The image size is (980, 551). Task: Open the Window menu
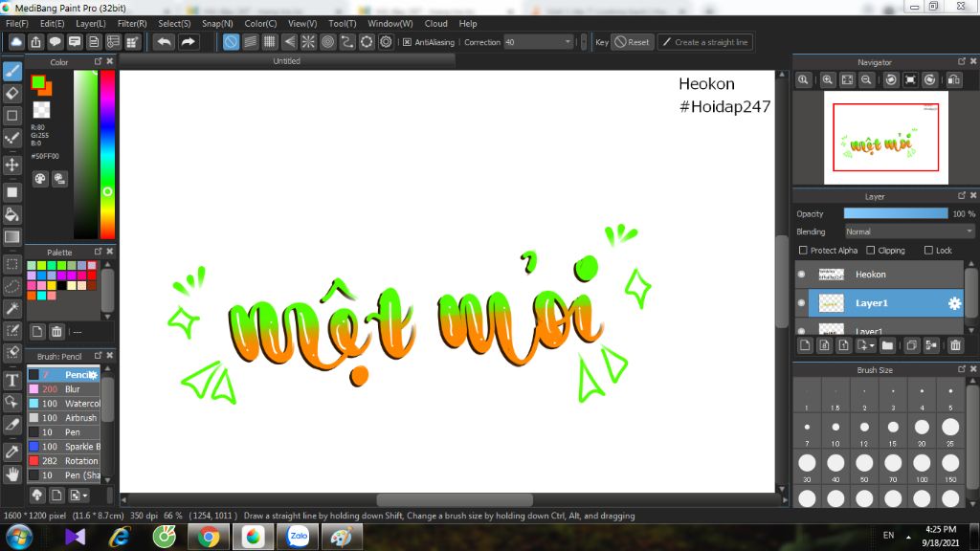click(x=390, y=23)
